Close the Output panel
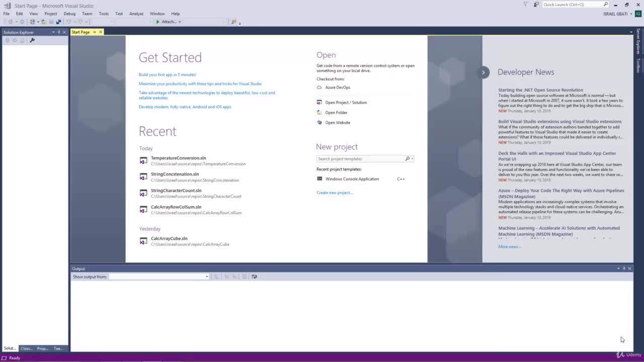Image resolution: width=644 pixels, height=362 pixels. tap(629, 268)
